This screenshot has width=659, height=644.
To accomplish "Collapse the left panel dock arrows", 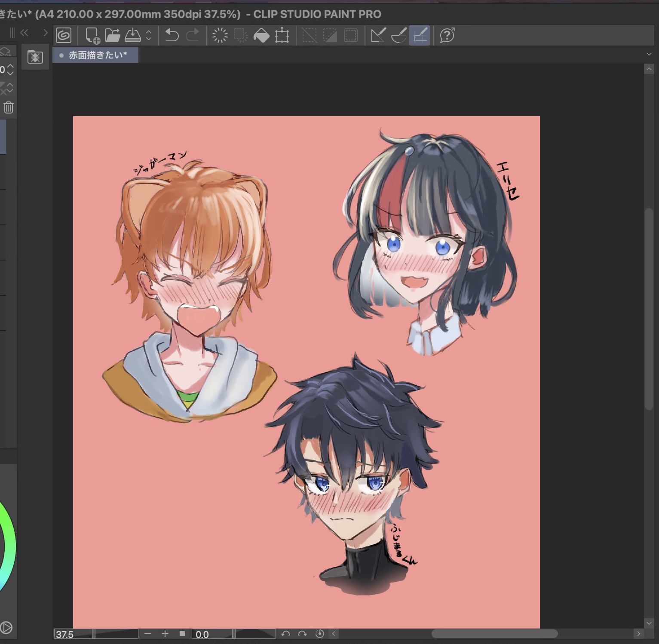I will [x=25, y=33].
